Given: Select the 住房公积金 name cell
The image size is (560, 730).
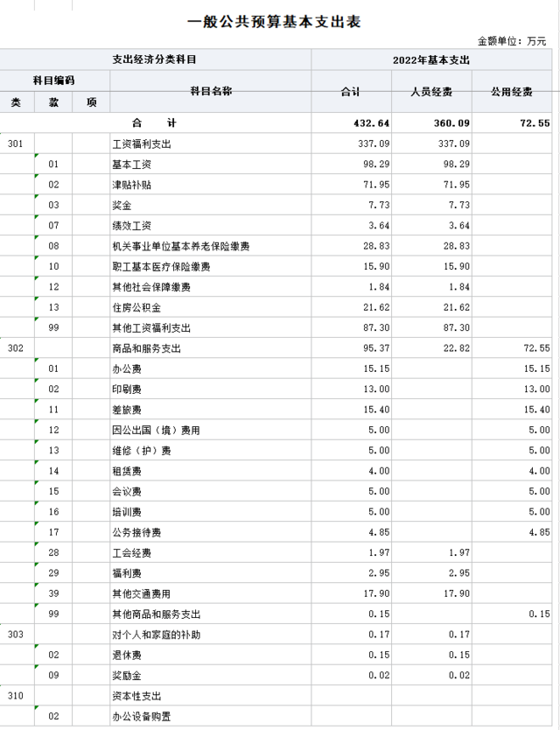Looking at the screenshot, I should pyautogui.click(x=136, y=308).
